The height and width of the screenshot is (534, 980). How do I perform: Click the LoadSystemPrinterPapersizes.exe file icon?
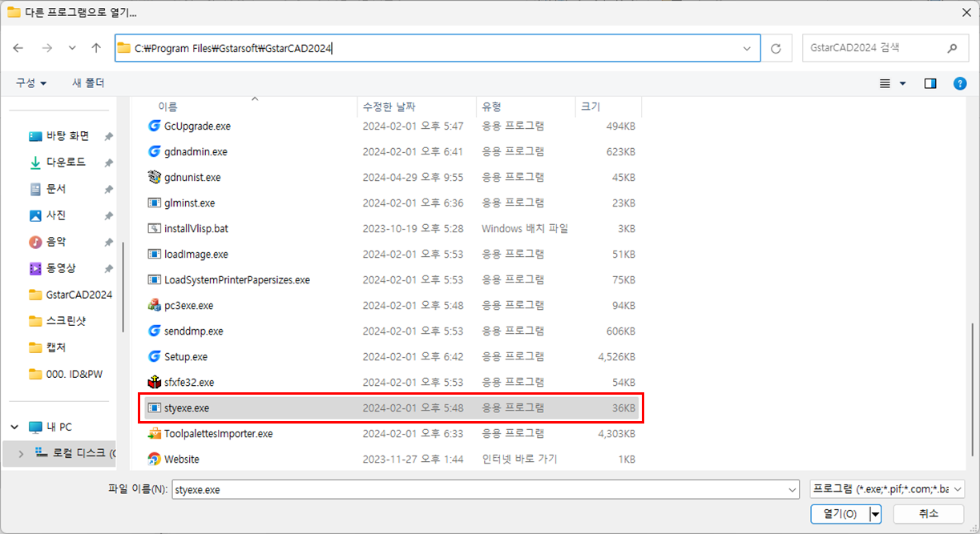click(x=155, y=279)
